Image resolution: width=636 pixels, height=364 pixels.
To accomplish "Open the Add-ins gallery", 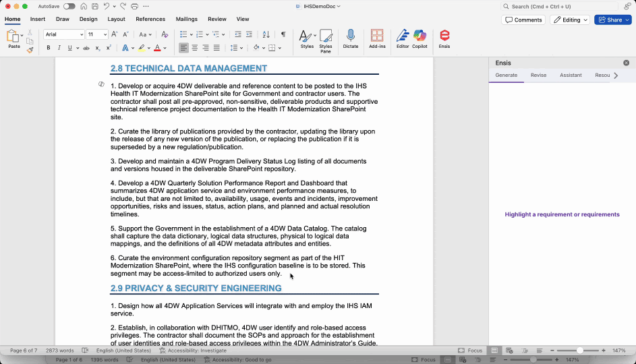I will tap(377, 39).
